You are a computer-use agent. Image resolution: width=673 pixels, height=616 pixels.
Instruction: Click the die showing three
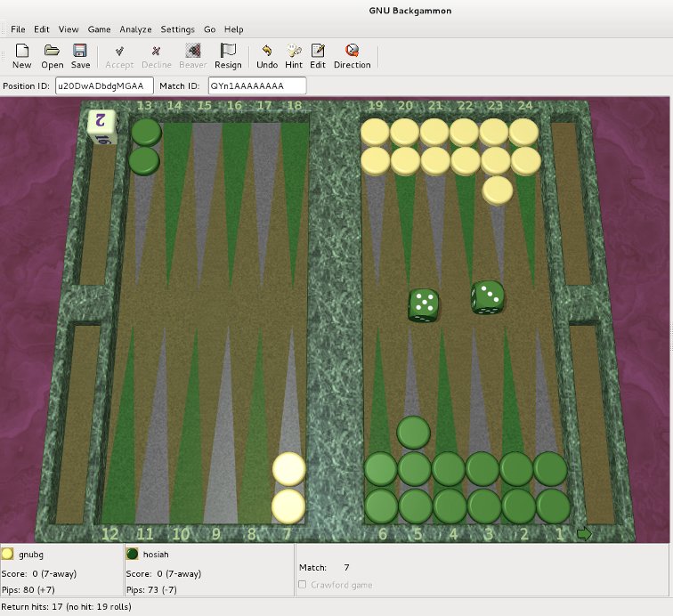488,297
